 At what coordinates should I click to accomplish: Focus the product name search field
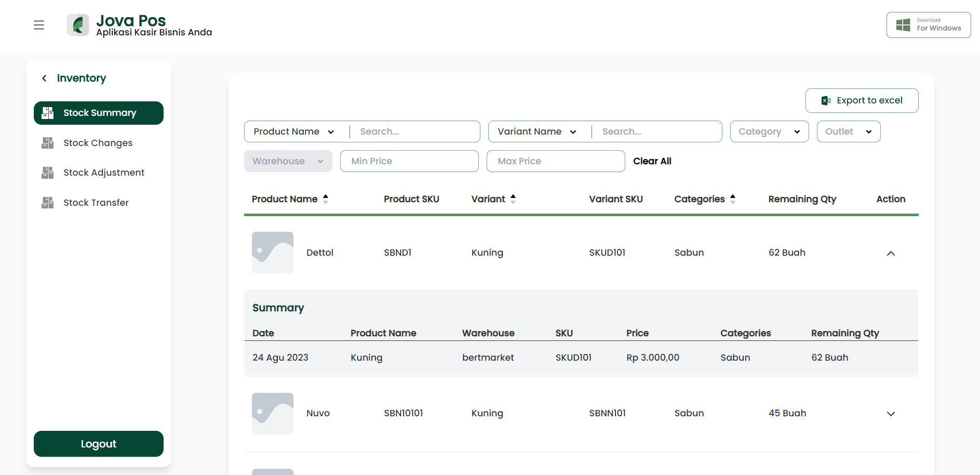click(x=415, y=131)
